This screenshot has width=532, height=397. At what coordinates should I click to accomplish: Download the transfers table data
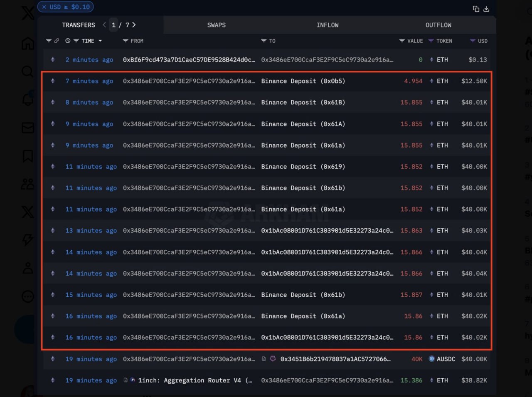486,9
